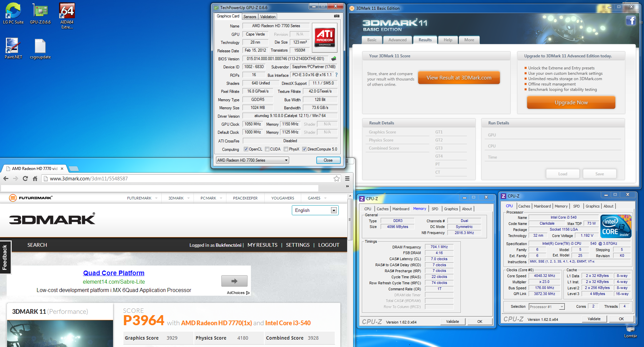This screenshot has height=347, width=644.
Task: Click the Futuremark logo on the webpage
Action: (31, 198)
